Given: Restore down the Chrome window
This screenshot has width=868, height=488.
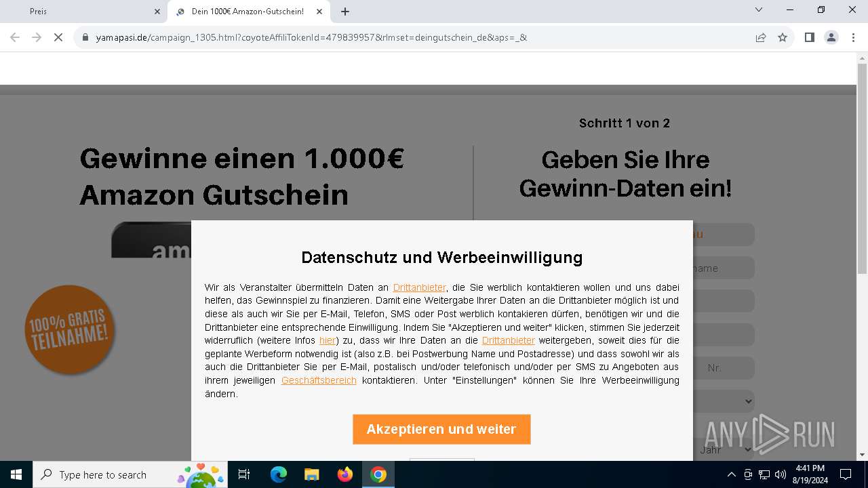Looking at the screenshot, I should [x=821, y=9].
